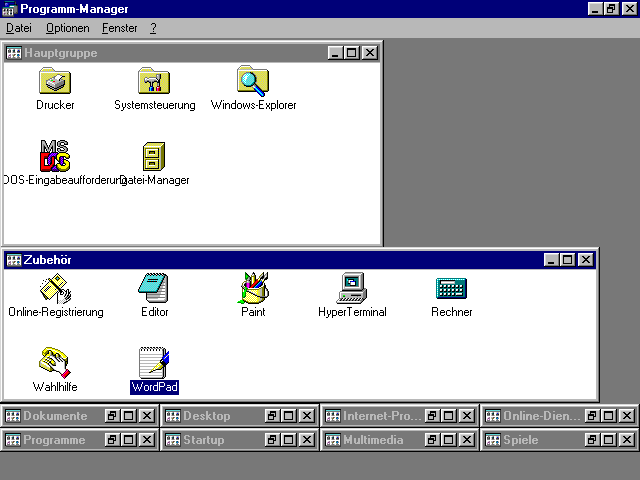Close the Zubehör window

pyautogui.click(x=586, y=260)
